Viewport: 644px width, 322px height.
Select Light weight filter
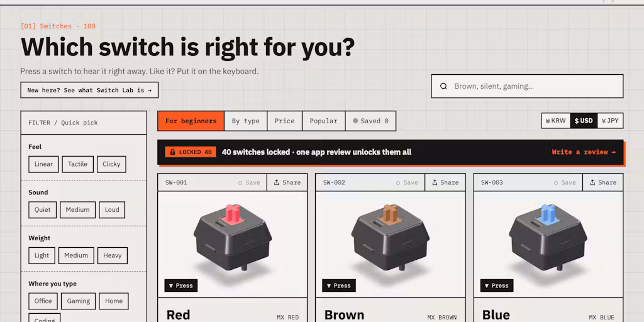[42, 255]
